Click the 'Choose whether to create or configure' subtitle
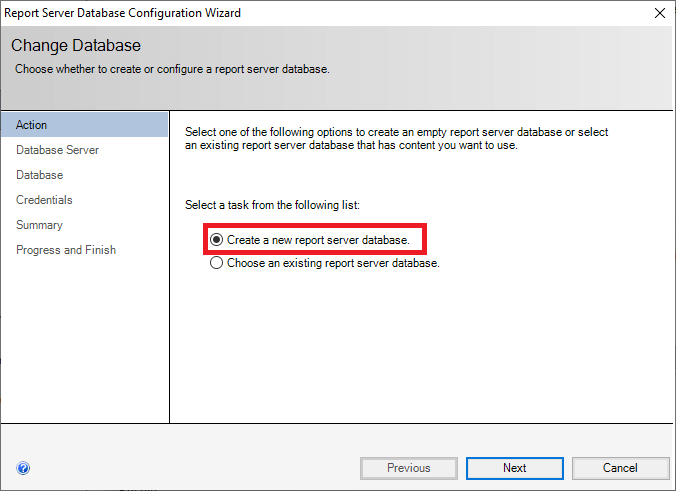 coord(172,69)
